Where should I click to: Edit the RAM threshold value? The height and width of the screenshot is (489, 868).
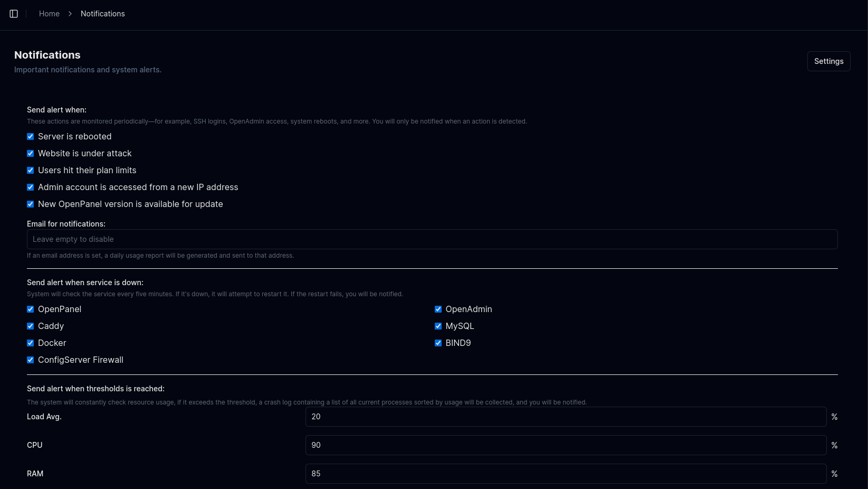[566, 474]
